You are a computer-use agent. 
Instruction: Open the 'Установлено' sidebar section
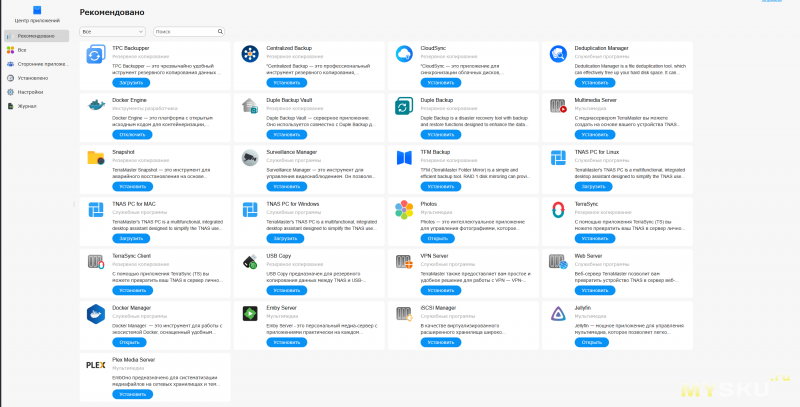32,77
